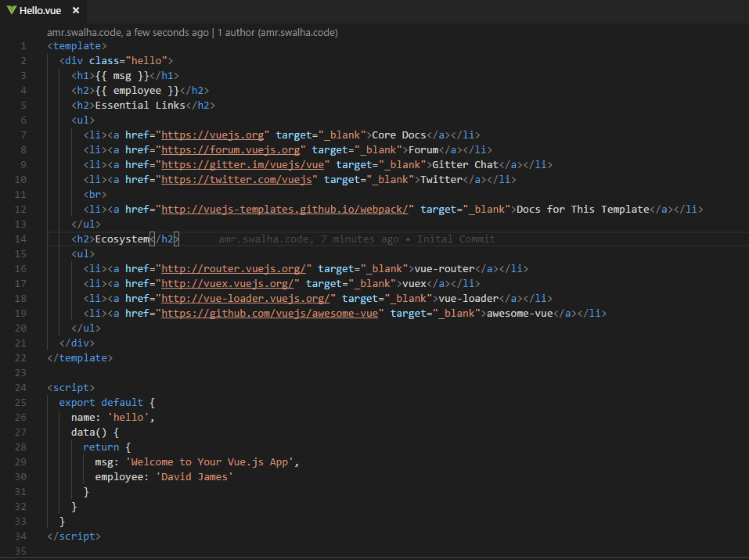The width and height of the screenshot is (749, 560).
Task: Click the 'vuex' label text on line 17
Action: (x=414, y=284)
